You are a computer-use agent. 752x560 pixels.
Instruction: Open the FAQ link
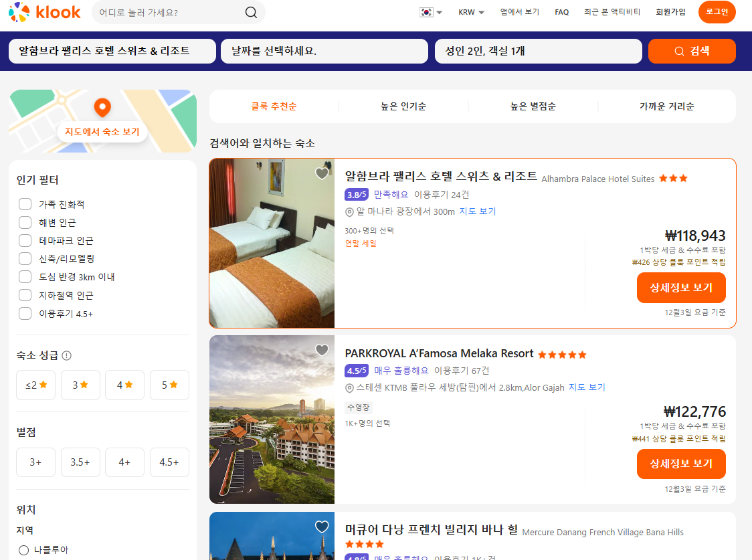point(561,13)
